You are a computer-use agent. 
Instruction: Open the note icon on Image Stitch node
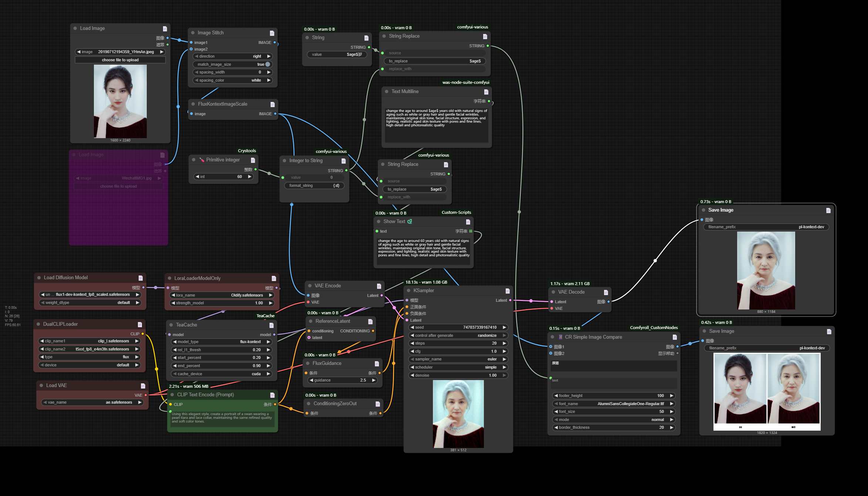tap(272, 33)
